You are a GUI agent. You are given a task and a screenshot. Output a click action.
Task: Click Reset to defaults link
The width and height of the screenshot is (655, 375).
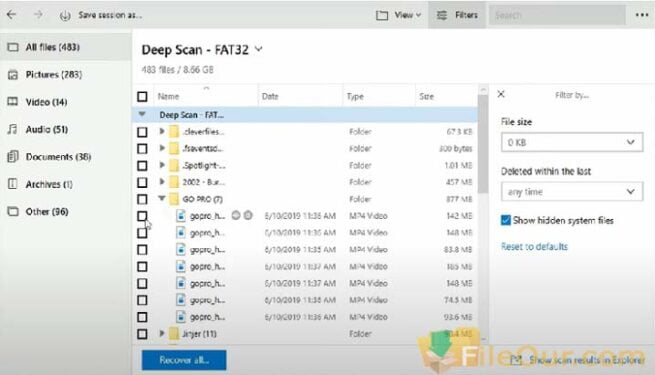pos(534,246)
